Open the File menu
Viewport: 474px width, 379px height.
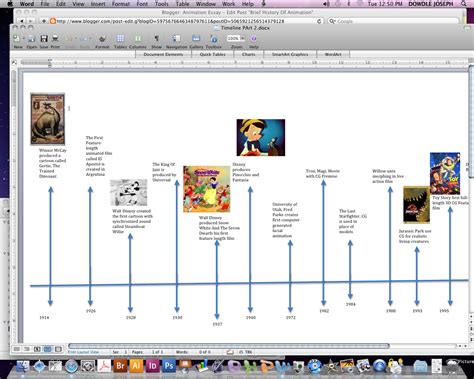pos(45,4)
